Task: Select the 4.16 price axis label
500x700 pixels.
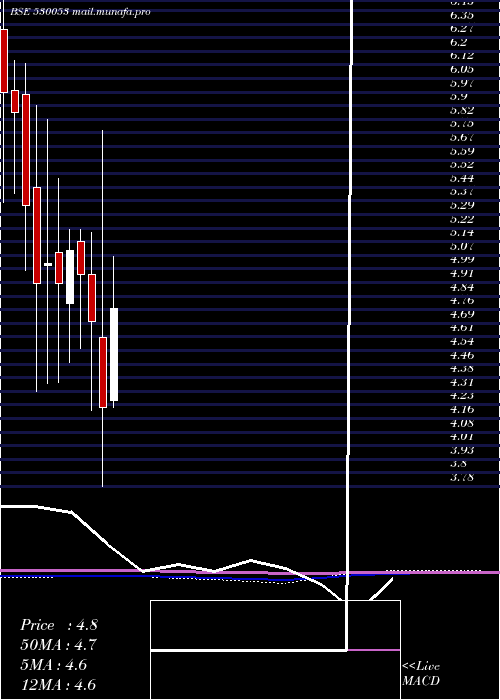Action: tap(462, 410)
